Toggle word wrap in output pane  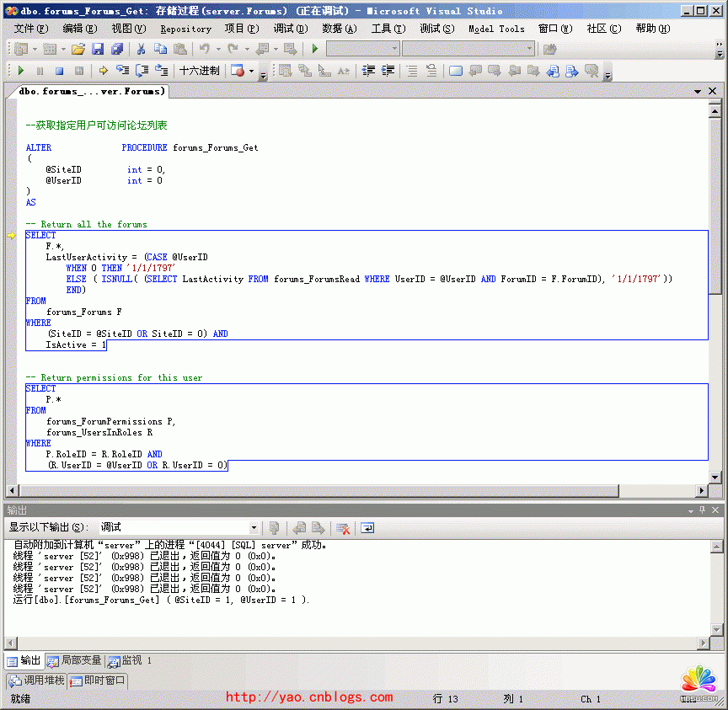click(x=367, y=528)
